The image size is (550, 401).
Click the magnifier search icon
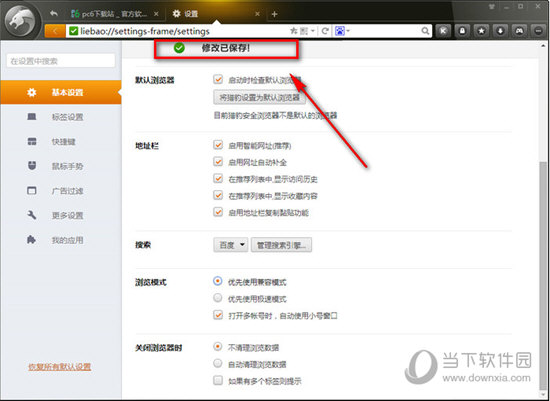tap(425, 31)
